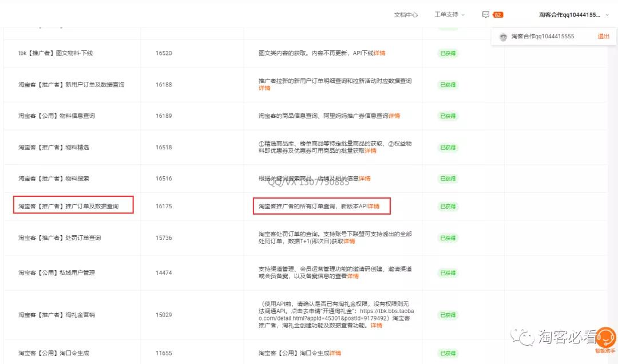Screen dimensions: 618x364
Task: Click the 淘客合作qq1044415555 popup username
Action: [x=542, y=36]
